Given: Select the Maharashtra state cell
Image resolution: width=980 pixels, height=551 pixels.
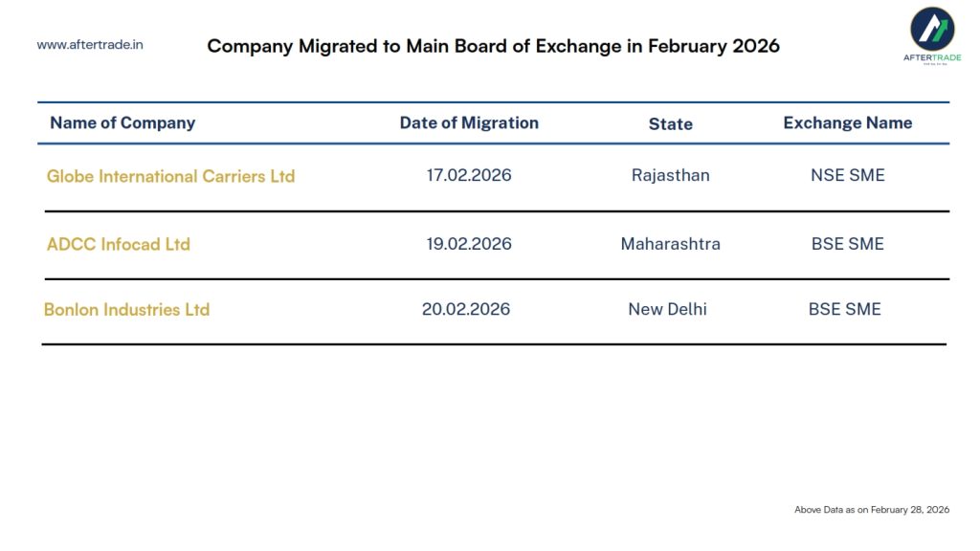Looking at the screenshot, I should (670, 244).
